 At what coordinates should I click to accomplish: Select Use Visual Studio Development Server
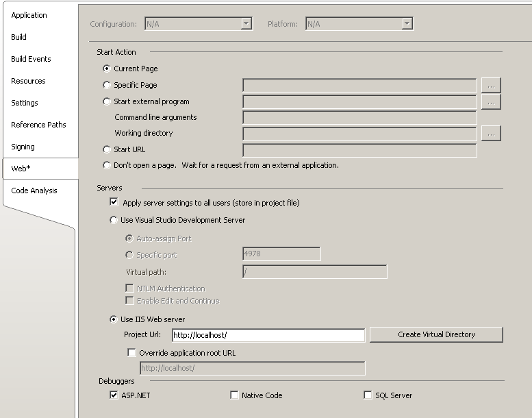pyautogui.click(x=114, y=220)
